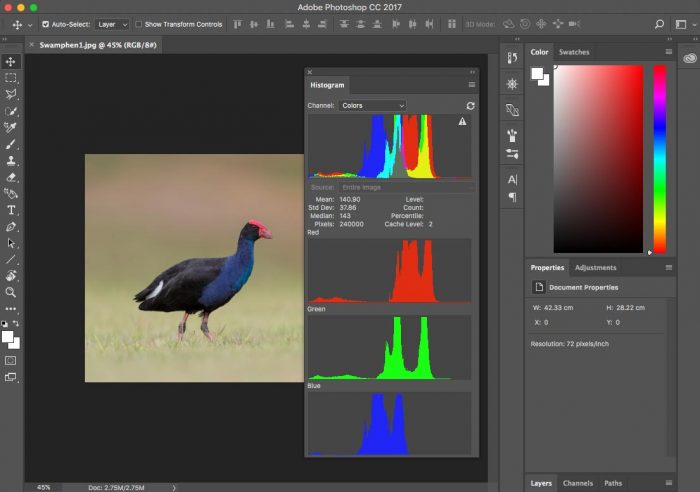Click the histogram refresh icon

click(470, 105)
